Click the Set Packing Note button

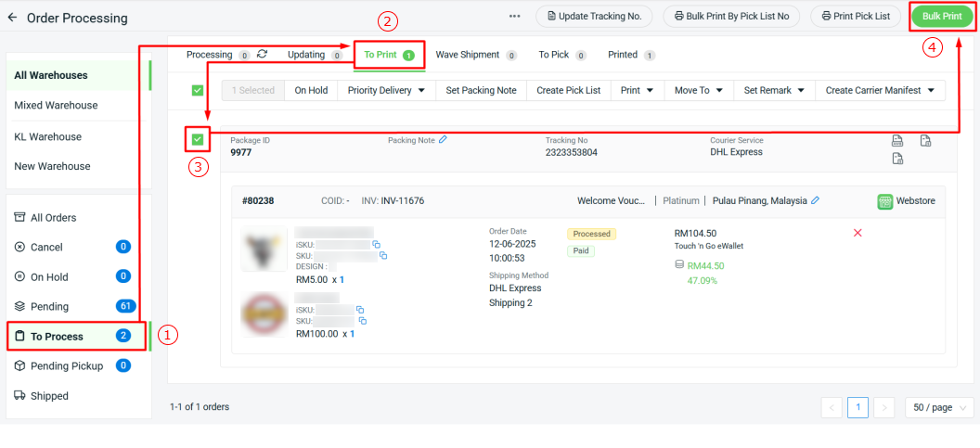tap(482, 91)
